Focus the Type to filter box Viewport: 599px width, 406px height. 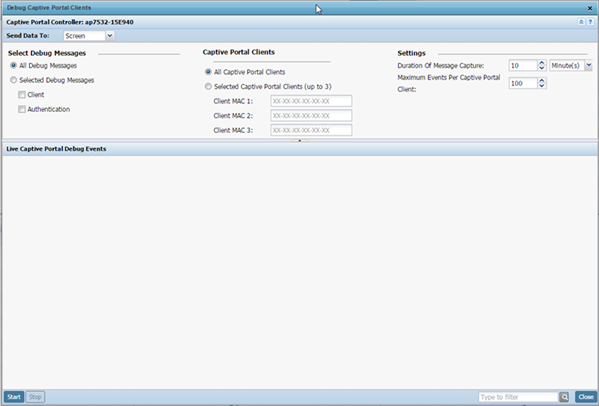pos(518,397)
